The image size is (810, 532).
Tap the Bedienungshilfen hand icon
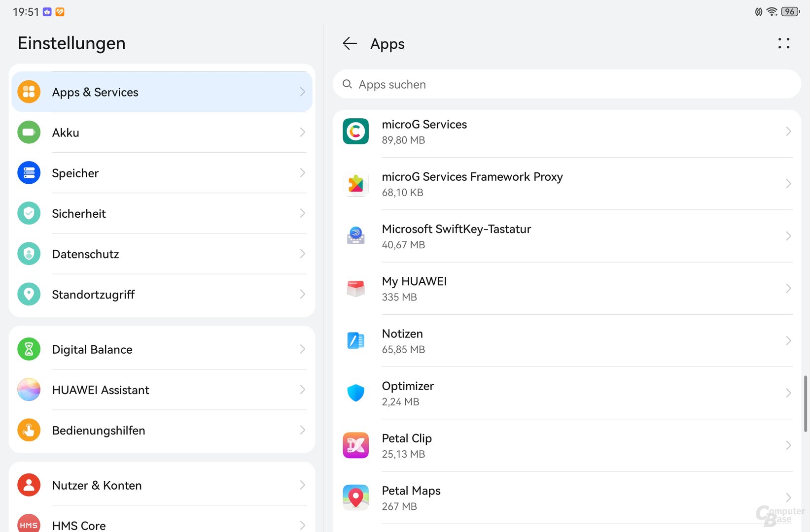point(29,430)
